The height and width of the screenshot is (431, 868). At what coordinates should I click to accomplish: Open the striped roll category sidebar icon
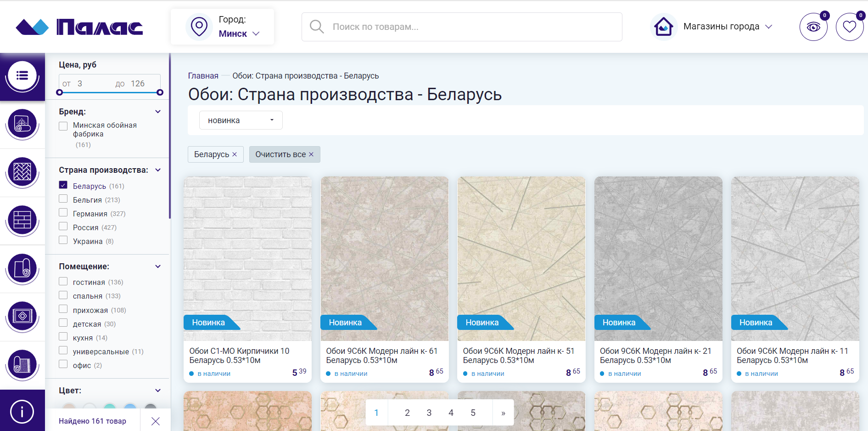click(x=22, y=364)
